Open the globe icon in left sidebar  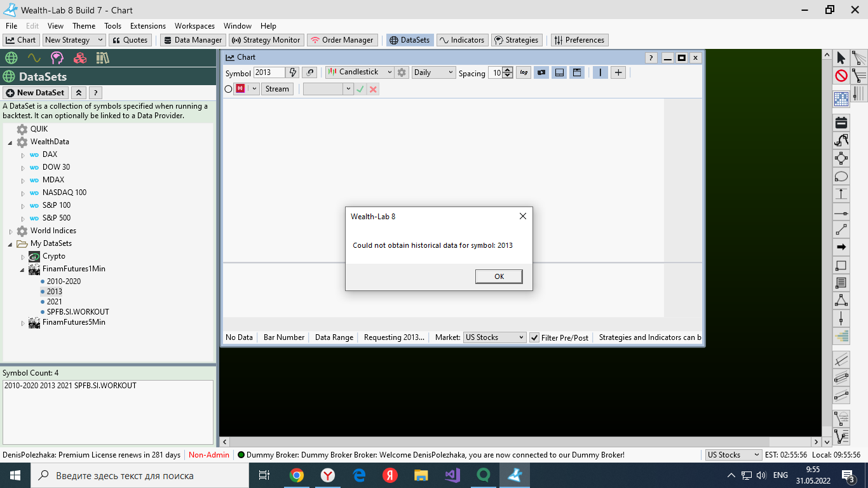(11, 58)
